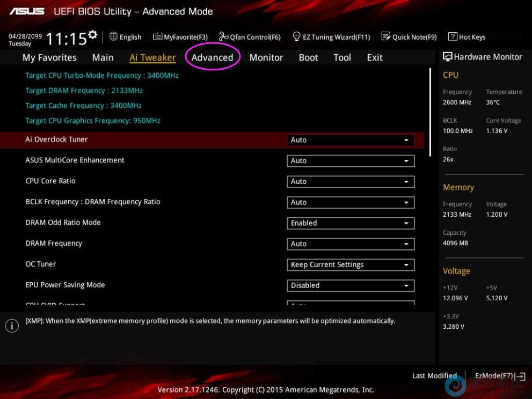Click the info icon in help panel
532x399 pixels.
(12, 326)
